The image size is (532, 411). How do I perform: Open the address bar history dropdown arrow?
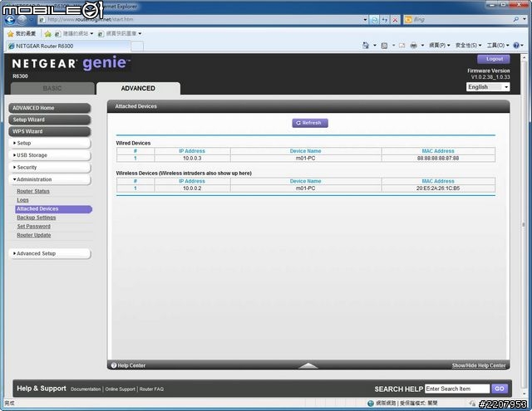[365, 20]
